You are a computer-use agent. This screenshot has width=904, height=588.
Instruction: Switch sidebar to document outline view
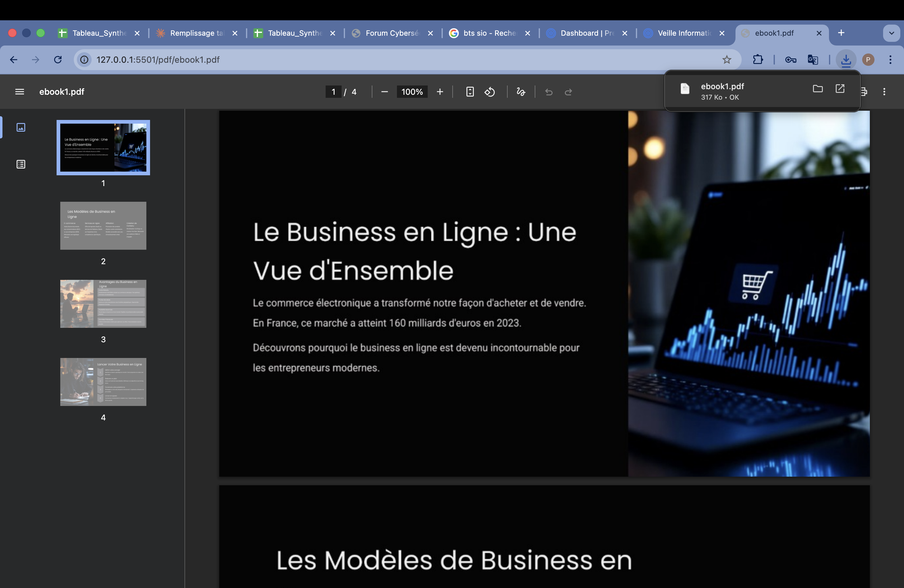(21, 164)
